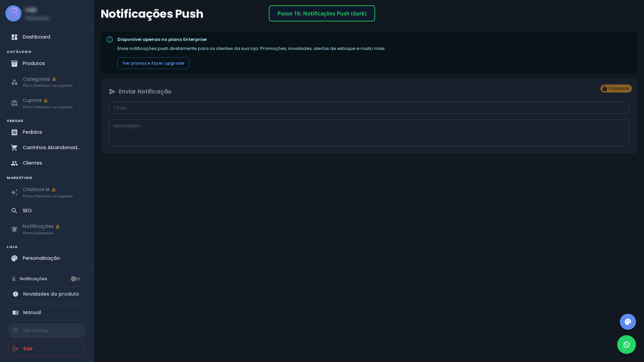Click the Clientes people icon
644x362 pixels.
tap(14, 163)
